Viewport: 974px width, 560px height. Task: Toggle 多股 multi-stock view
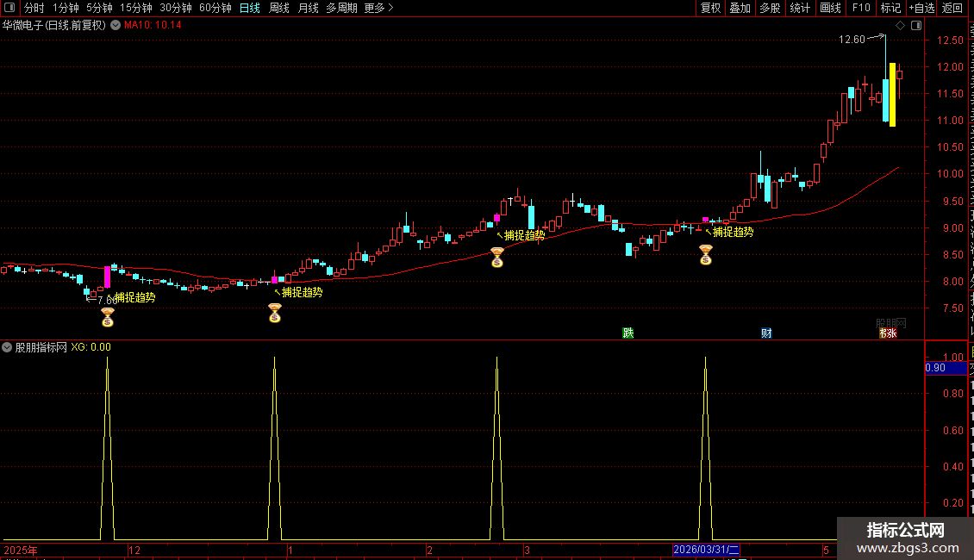pyautogui.click(x=770, y=8)
